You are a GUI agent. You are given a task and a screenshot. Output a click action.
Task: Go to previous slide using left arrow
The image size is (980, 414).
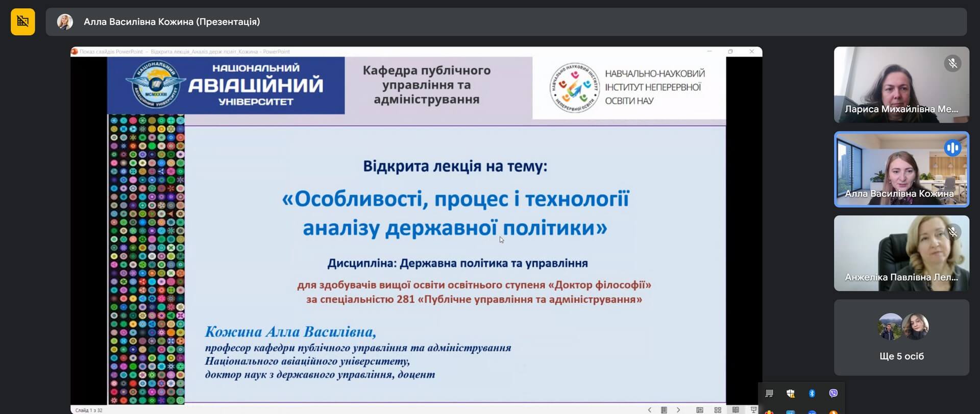649,409
